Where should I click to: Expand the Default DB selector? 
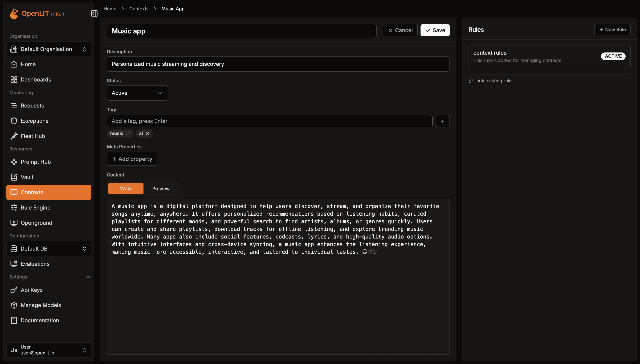49,248
